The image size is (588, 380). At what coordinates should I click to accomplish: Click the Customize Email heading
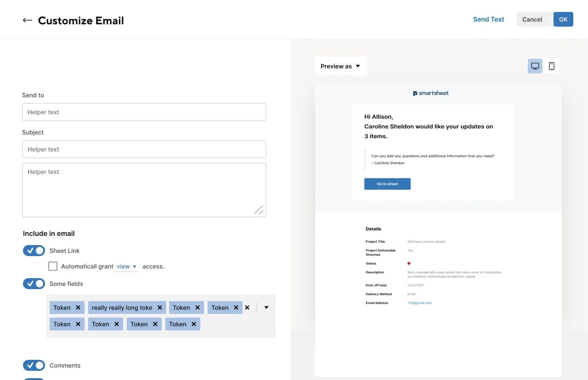pyautogui.click(x=81, y=21)
